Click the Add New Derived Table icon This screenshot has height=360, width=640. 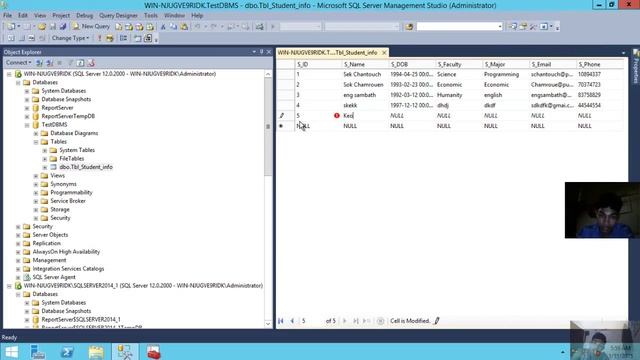(148, 38)
